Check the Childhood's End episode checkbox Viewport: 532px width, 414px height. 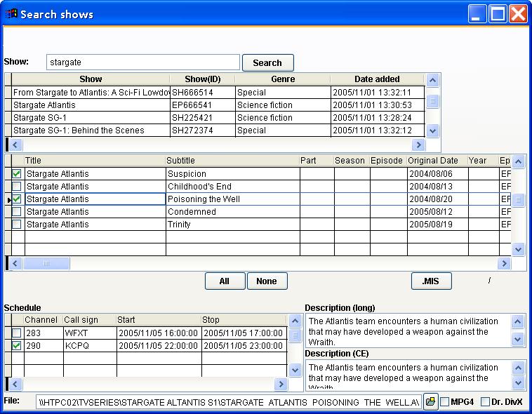pos(16,187)
